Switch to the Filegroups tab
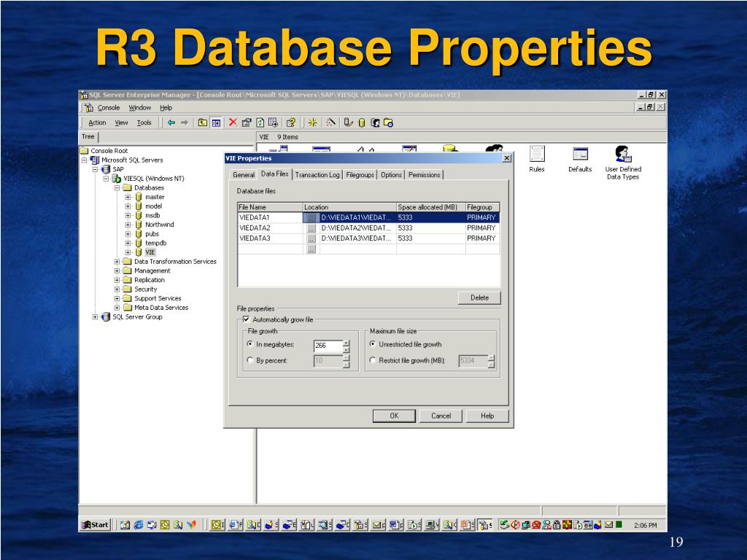The image size is (747, 560). tap(360, 175)
